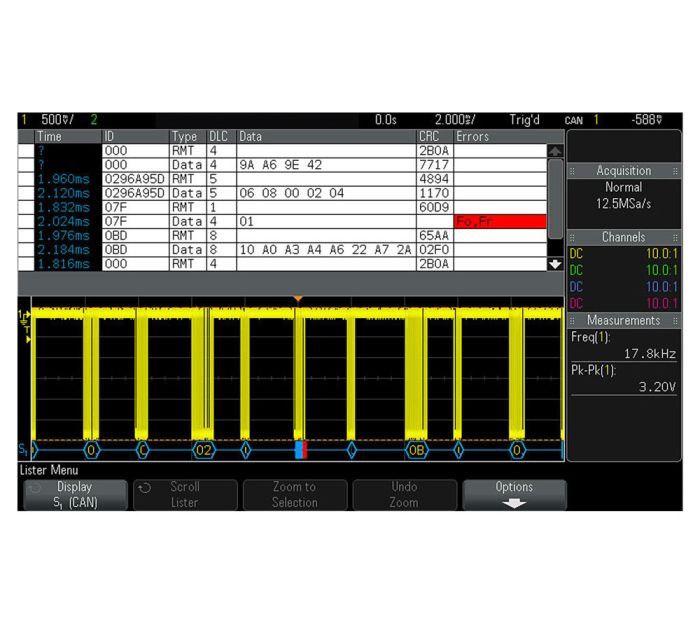Click the 'C' decode packet hexagon

pyautogui.click(x=143, y=450)
